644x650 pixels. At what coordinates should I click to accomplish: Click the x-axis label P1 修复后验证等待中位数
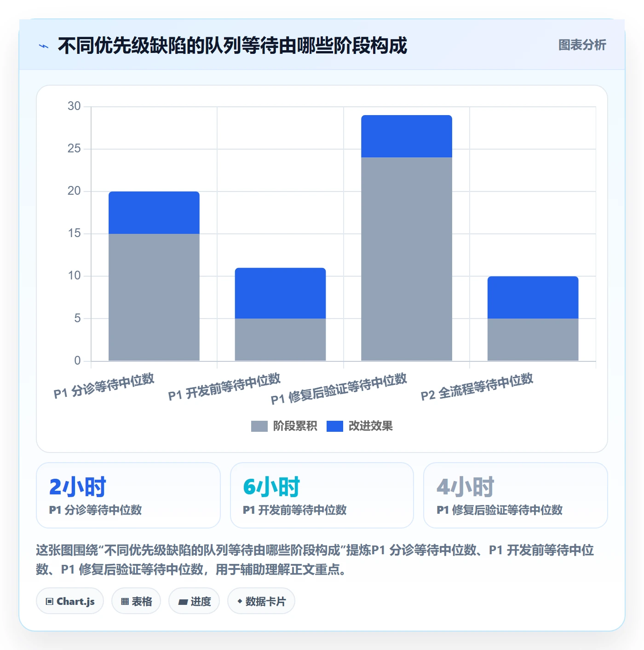[339, 389]
